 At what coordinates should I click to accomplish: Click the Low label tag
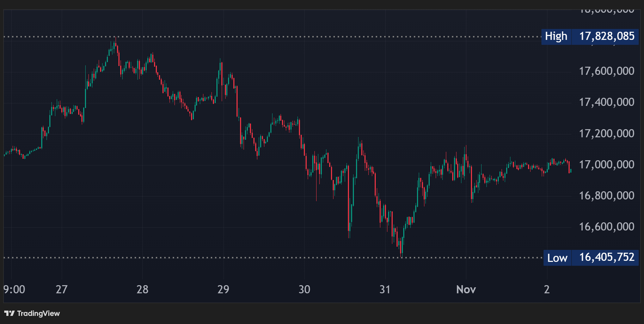557,258
